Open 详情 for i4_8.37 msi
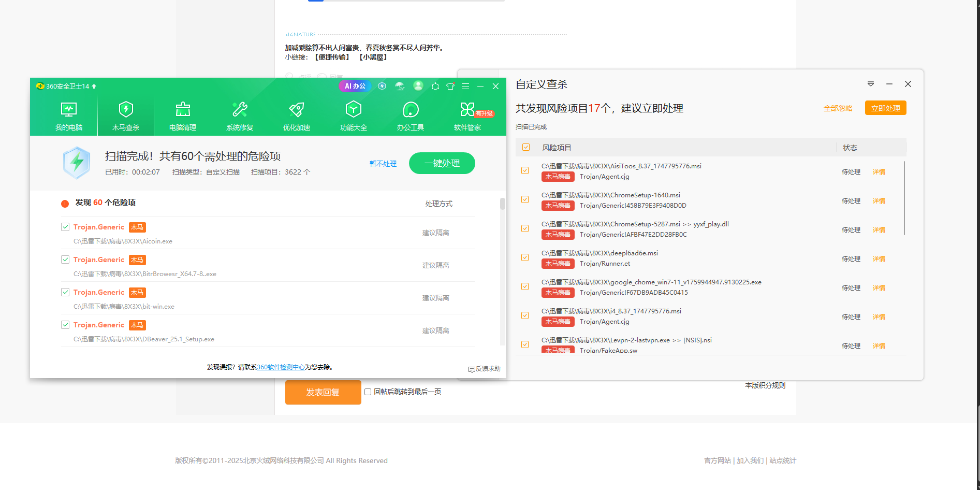This screenshot has width=980, height=490. (x=879, y=317)
